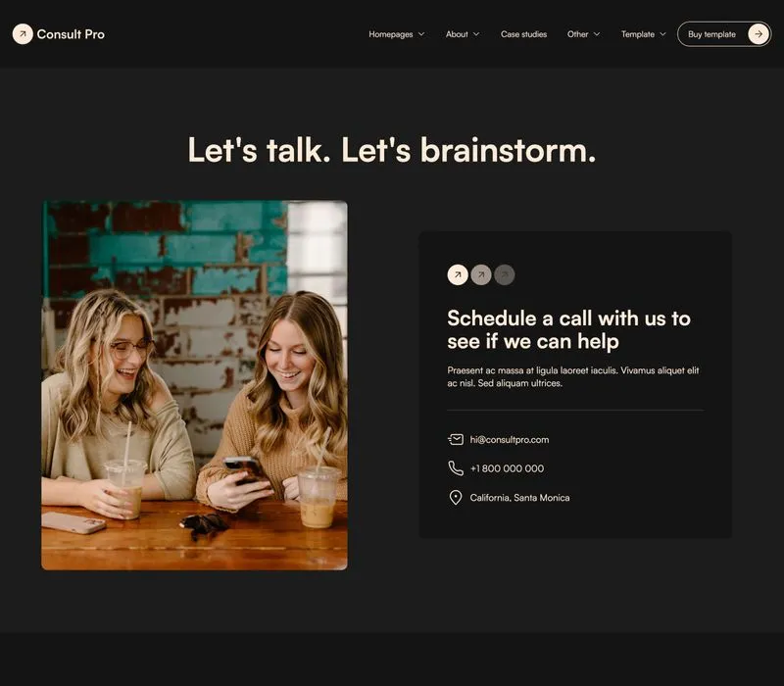Screen dimensions: 784x686
Task: Click the map pin location icon
Action: point(456,498)
